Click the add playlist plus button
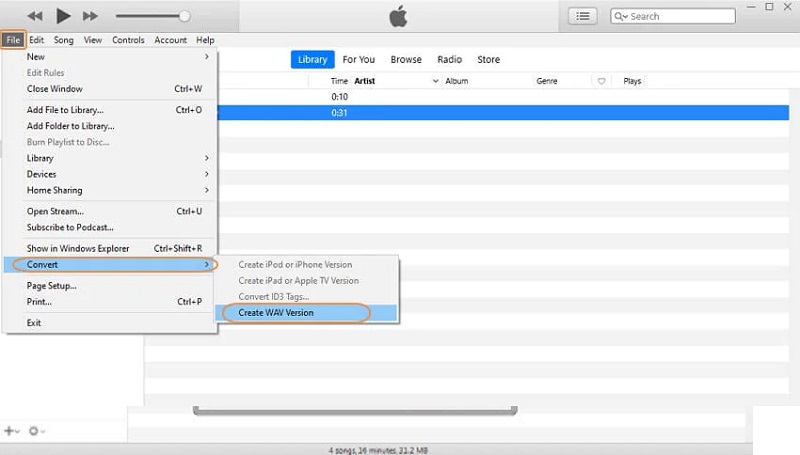The width and height of the screenshot is (800, 455). [x=11, y=431]
